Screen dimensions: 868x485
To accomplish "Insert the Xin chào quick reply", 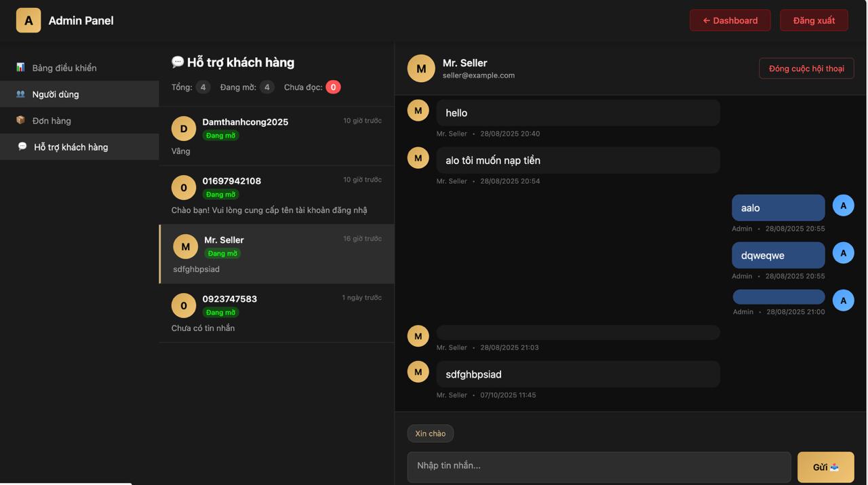I will 431,433.
